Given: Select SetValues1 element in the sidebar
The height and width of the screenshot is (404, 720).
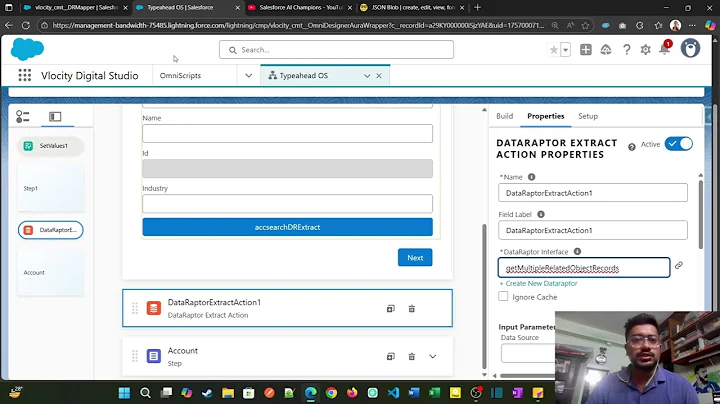Looking at the screenshot, I should pos(51,146).
